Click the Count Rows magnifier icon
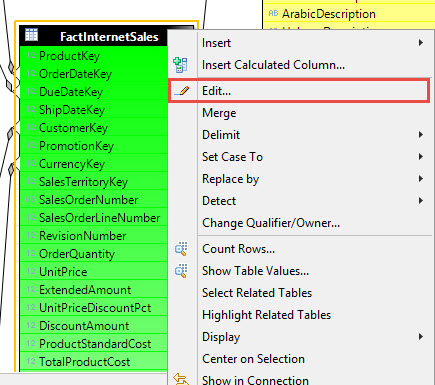The width and height of the screenshot is (435, 385). [181, 249]
